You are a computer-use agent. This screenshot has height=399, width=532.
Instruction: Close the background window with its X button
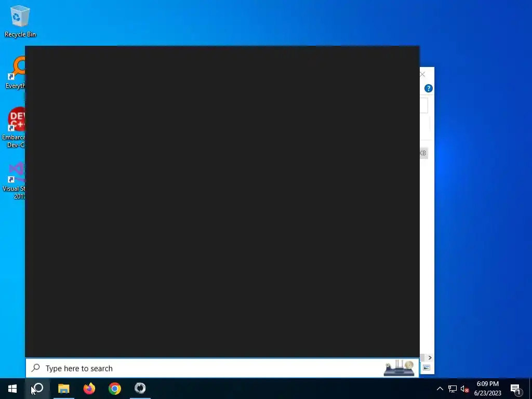(x=423, y=74)
